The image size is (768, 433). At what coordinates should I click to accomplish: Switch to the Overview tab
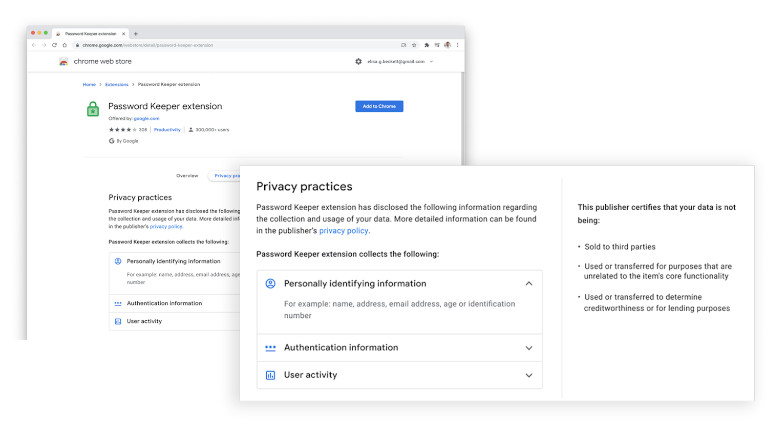187,176
